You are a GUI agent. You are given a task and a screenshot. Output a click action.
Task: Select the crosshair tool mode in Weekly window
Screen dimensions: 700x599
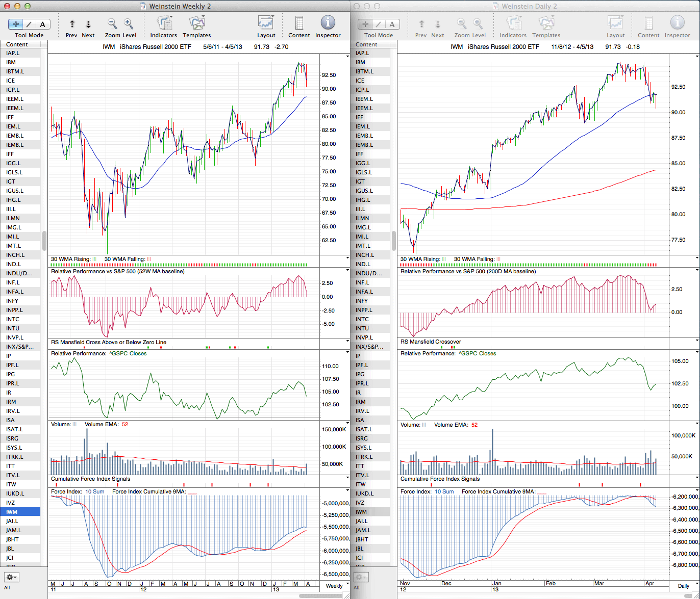(16, 24)
